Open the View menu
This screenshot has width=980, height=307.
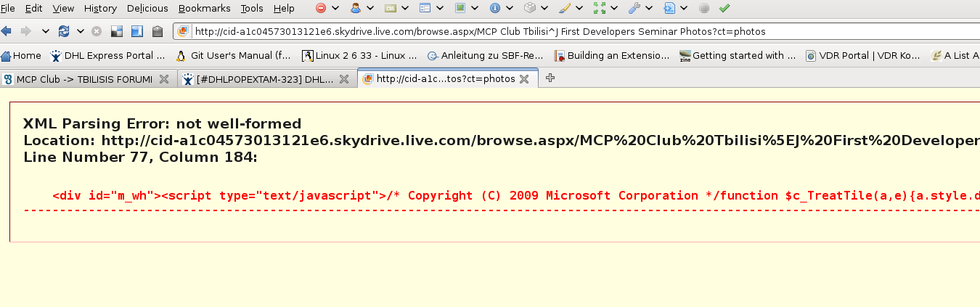[63, 9]
